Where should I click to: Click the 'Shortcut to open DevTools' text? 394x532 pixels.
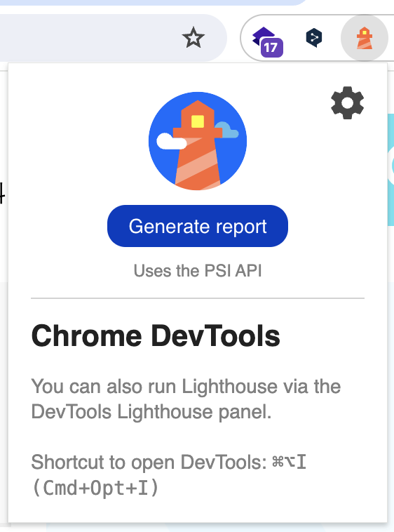tap(168, 475)
